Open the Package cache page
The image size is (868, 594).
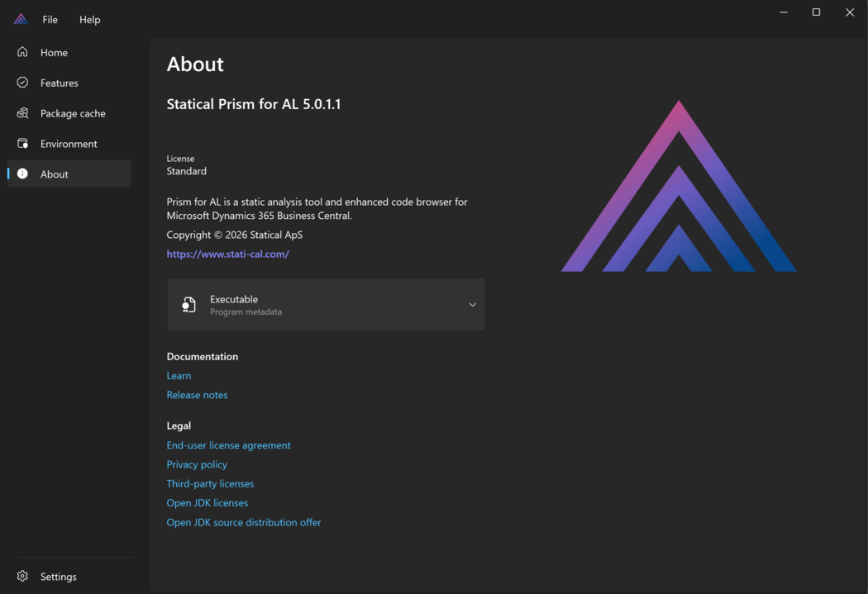point(69,113)
